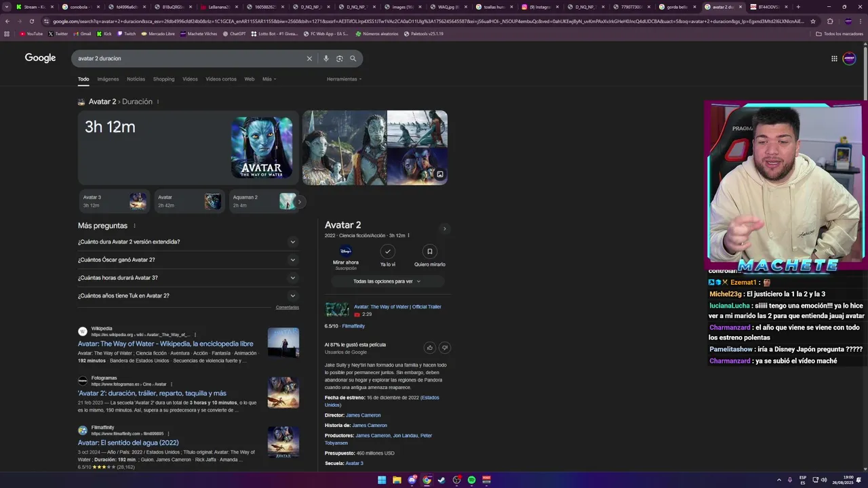868x488 pixels.
Task: Open Disney+ Mirar ahora icon
Action: pos(345,251)
